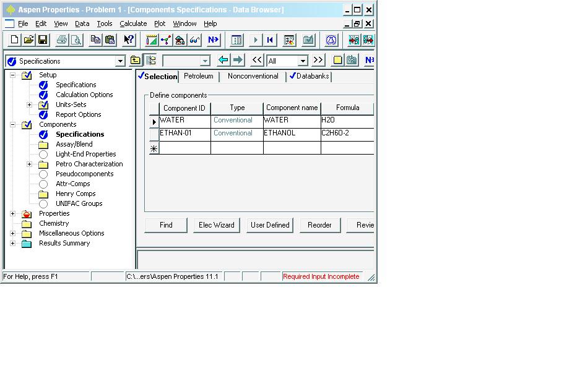Screen dimensions: 572x392
Task: Save the problem with the floppy disk icon
Action: (x=43, y=40)
